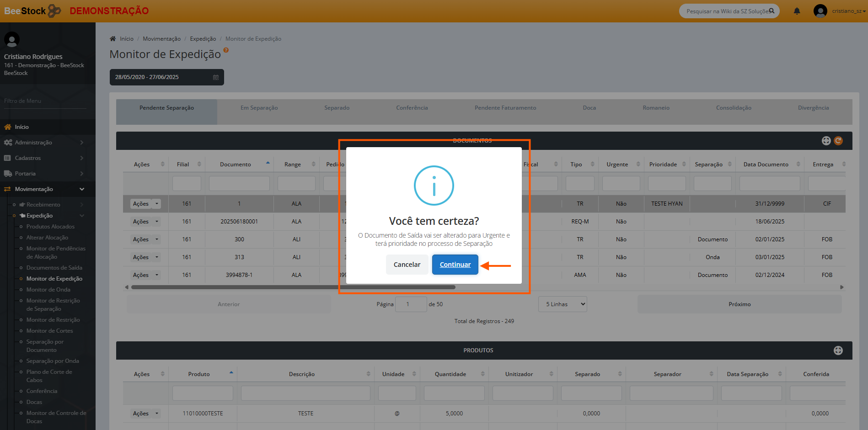Click the notification bell icon
Viewport: 868px width, 430px height.
pos(797,11)
